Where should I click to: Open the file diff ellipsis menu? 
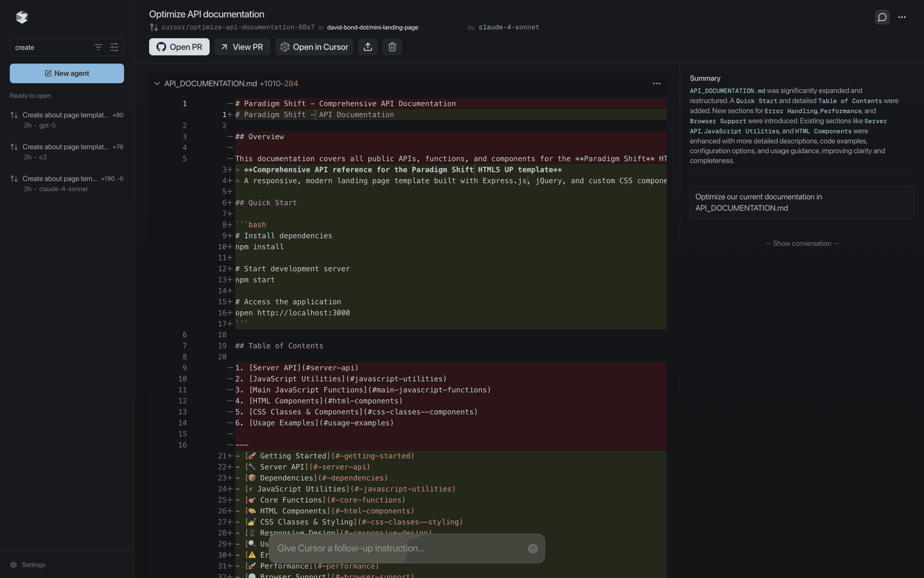657,83
